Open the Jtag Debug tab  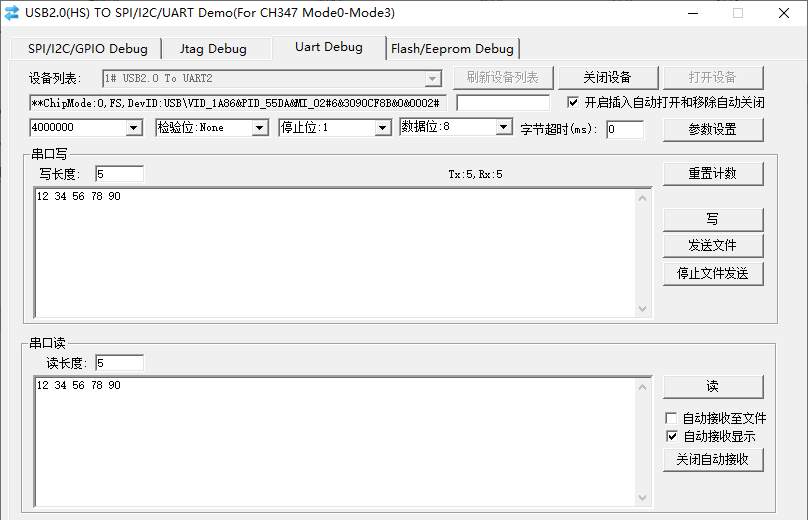pos(213,49)
